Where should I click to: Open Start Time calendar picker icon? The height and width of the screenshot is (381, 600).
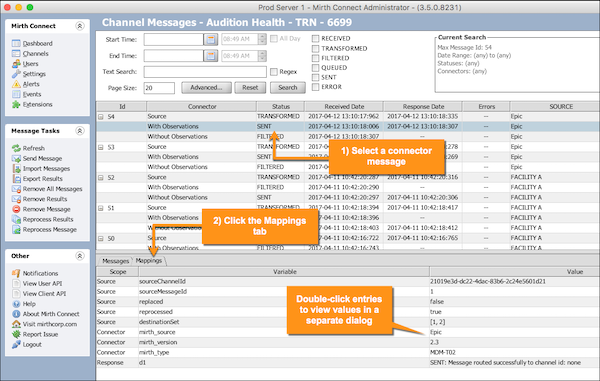click(210, 39)
